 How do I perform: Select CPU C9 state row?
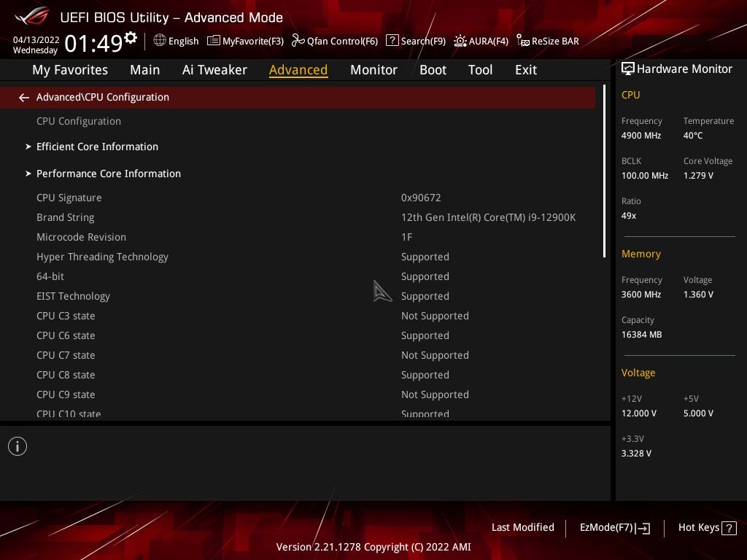pos(298,394)
